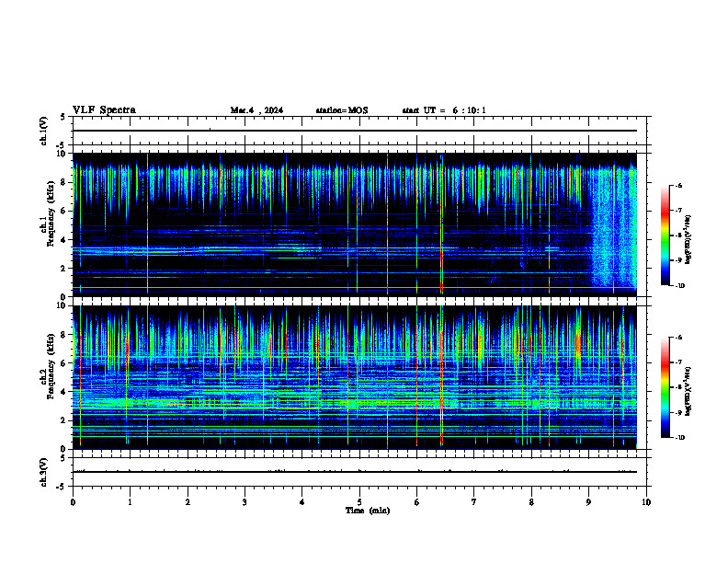Click the 'VLF Spectra' title text
The height and width of the screenshot is (563, 728).
(104, 110)
